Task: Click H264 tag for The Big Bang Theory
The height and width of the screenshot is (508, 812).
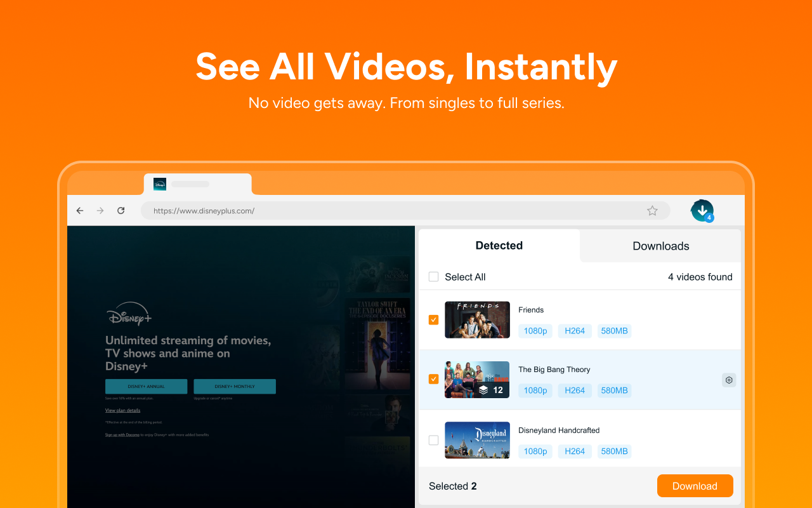Action: point(575,391)
